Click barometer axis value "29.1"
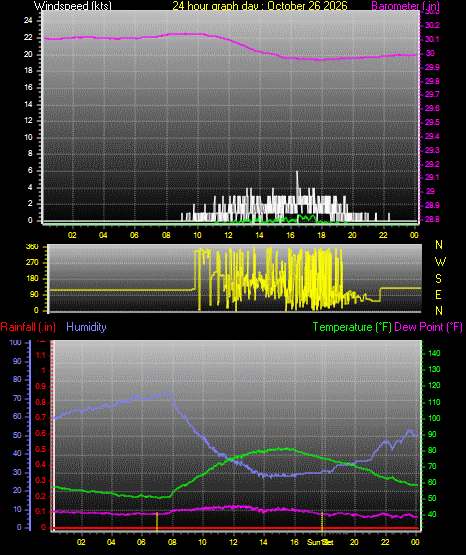Image resolution: width=466 pixels, height=555 pixels. click(432, 177)
